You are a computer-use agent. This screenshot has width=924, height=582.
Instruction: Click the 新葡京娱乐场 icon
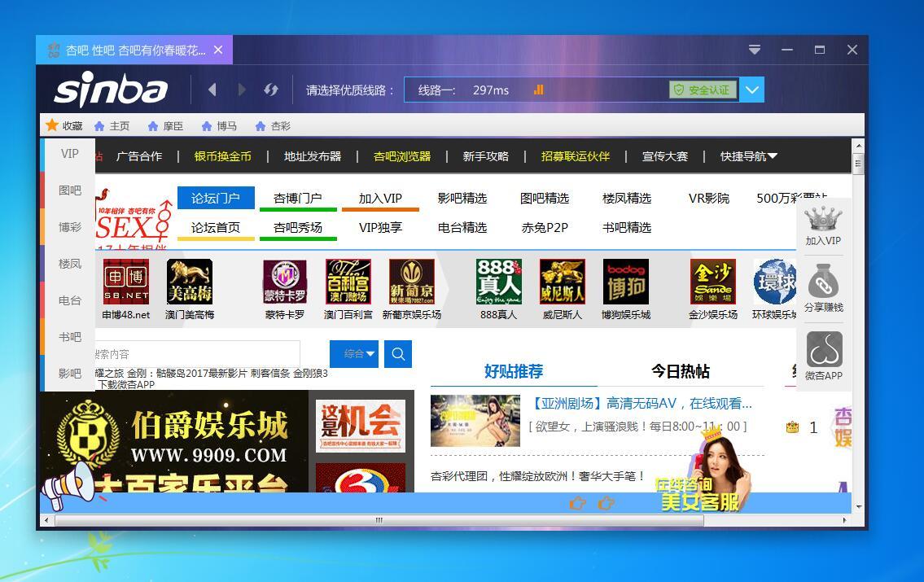pyautogui.click(x=412, y=282)
